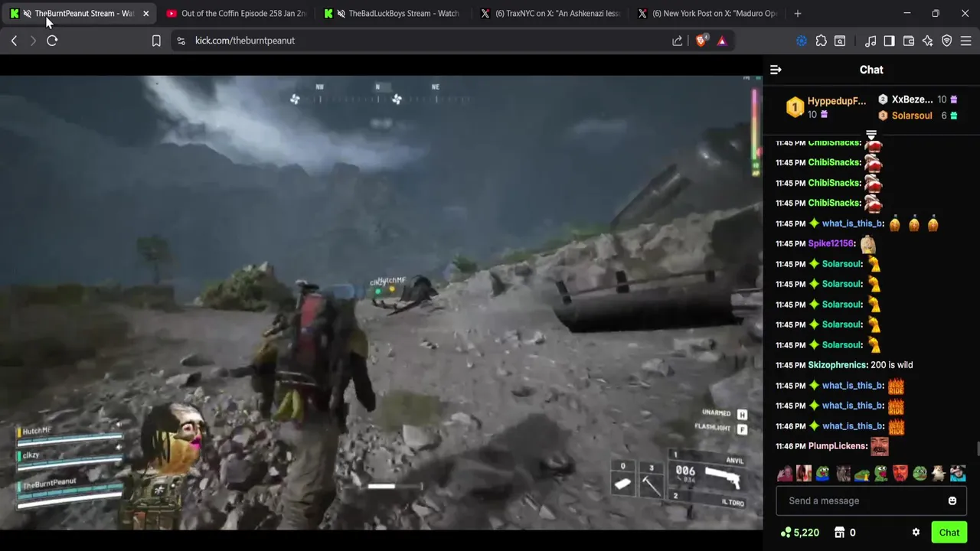980x551 pixels.
Task: Open the shop icon showing 0
Action: click(844, 533)
